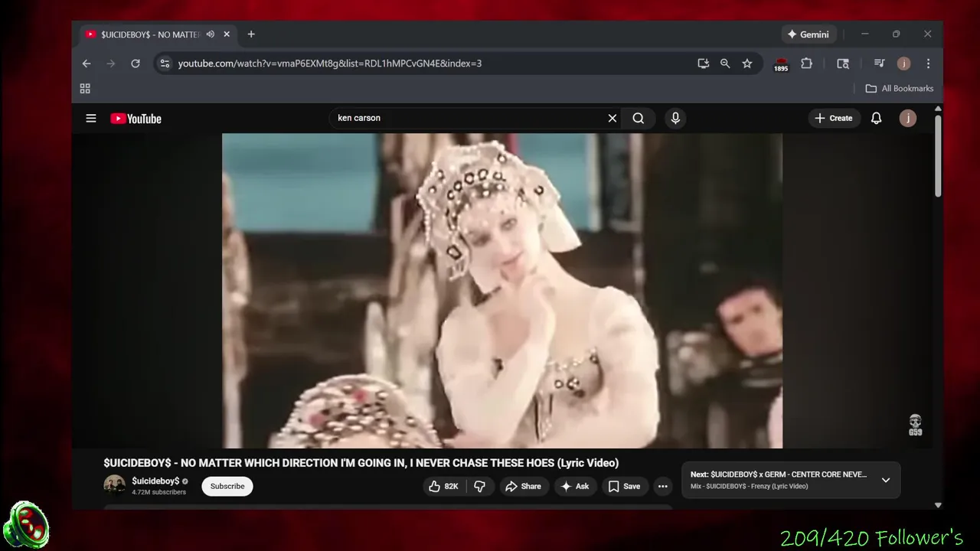
Task: Click the video title text
Action: (361, 463)
